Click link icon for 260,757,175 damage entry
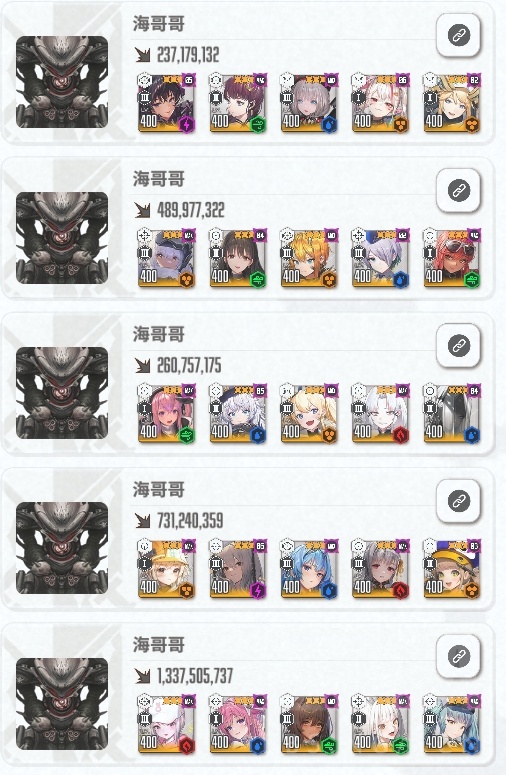The image size is (506, 775). click(458, 345)
